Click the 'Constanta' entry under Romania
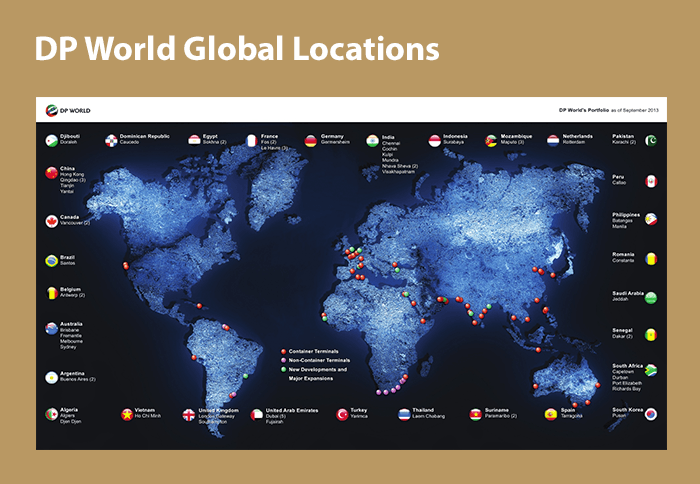The image size is (700, 484). 623,260
